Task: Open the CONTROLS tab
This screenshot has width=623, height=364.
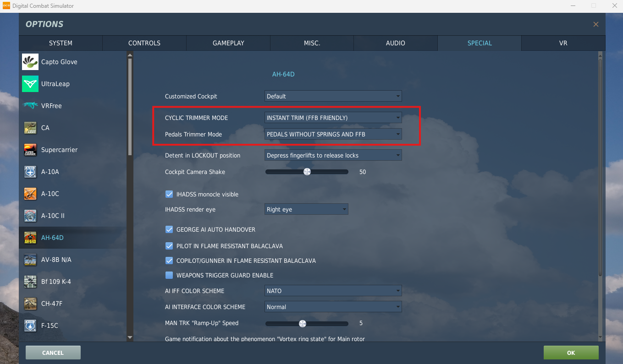Action: click(144, 43)
